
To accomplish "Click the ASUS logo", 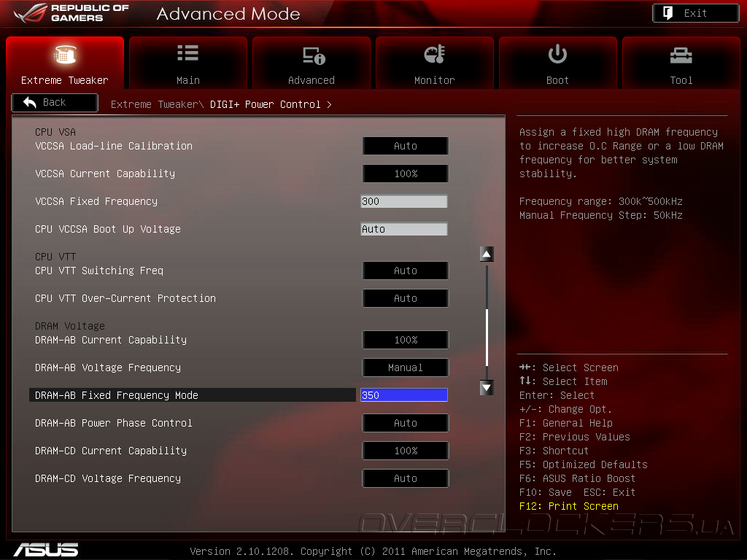I will [x=46, y=550].
